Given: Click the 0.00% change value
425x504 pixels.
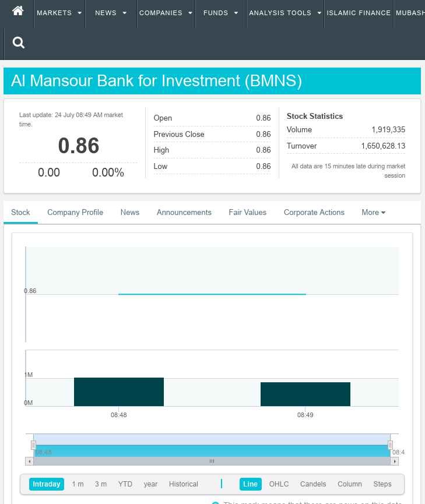Looking at the screenshot, I should pyautogui.click(x=108, y=172).
